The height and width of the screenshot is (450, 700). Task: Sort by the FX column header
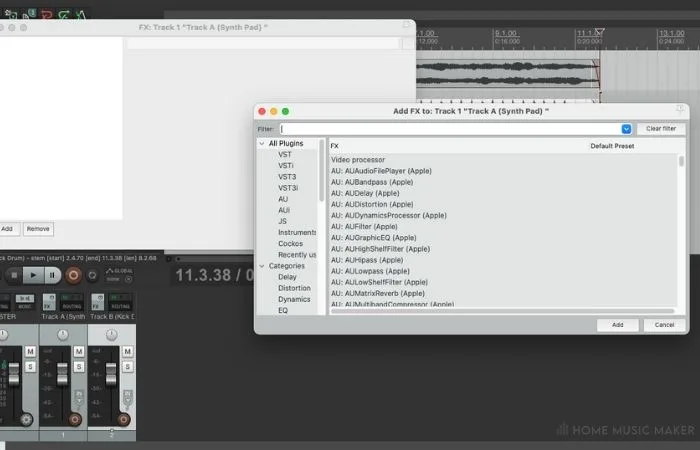click(334, 146)
